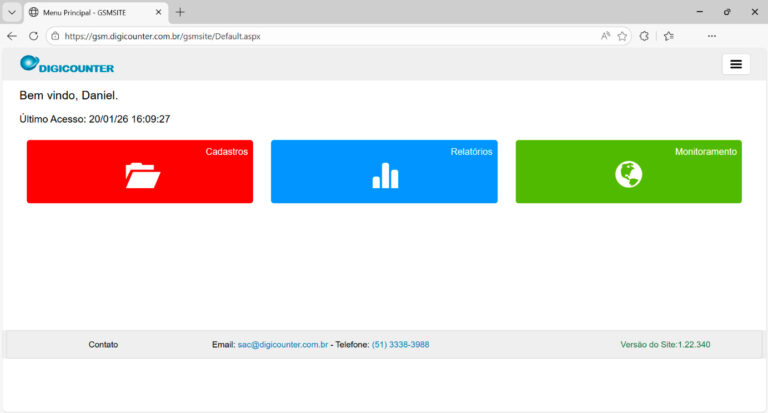Click the sac@digicounter.com.br email link
This screenshot has width=768, height=413.
coord(283,345)
